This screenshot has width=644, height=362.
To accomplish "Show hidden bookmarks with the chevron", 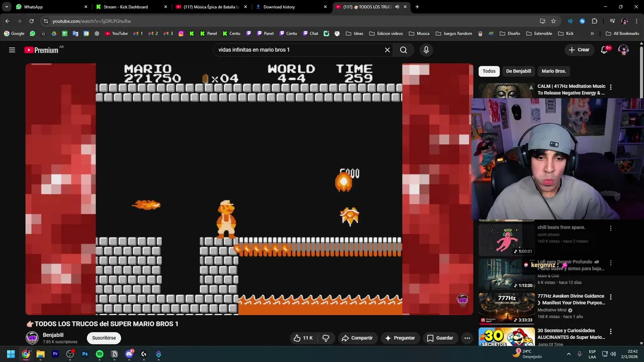I will 592,34.
